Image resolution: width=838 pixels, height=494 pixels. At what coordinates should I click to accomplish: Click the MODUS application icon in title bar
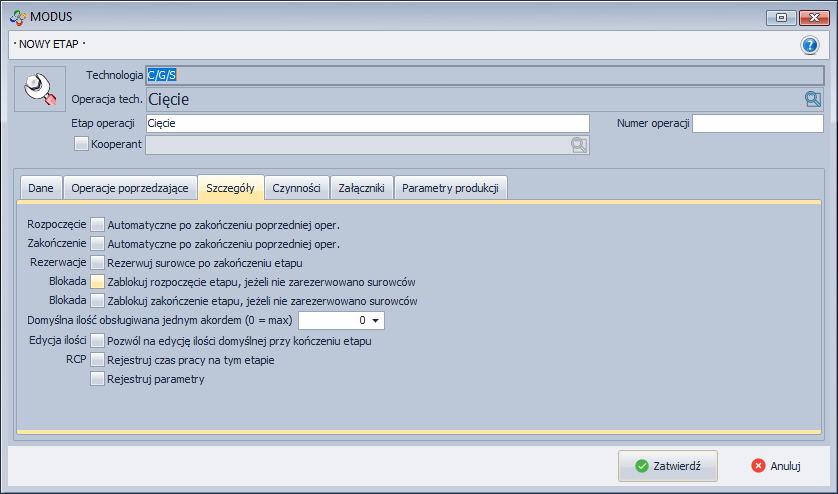click(x=16, y=16)
